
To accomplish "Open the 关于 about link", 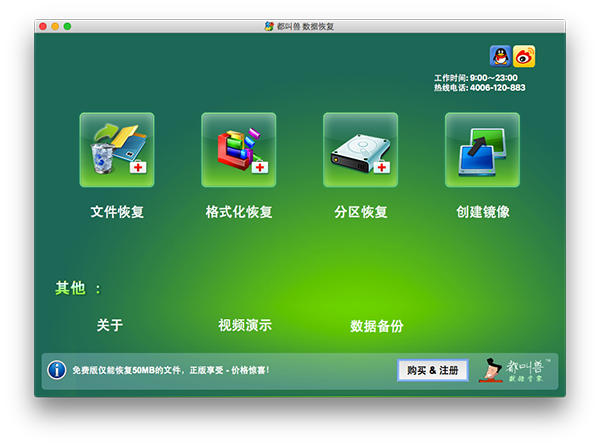I will click(110, 325).
